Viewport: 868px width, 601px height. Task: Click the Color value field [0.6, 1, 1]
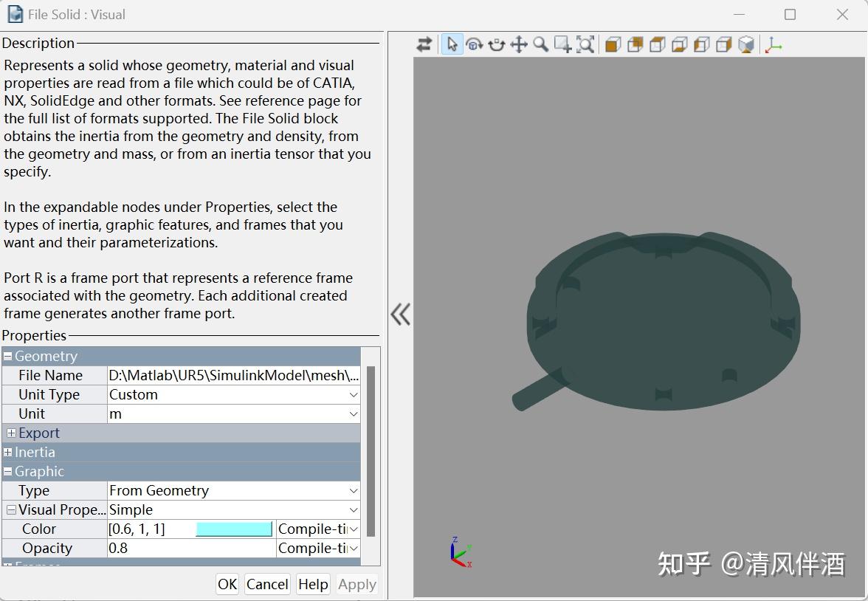(151, 529)
